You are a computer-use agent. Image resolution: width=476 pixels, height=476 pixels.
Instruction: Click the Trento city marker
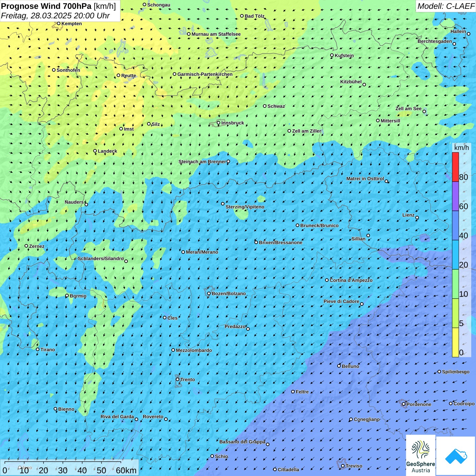[177, 379]
